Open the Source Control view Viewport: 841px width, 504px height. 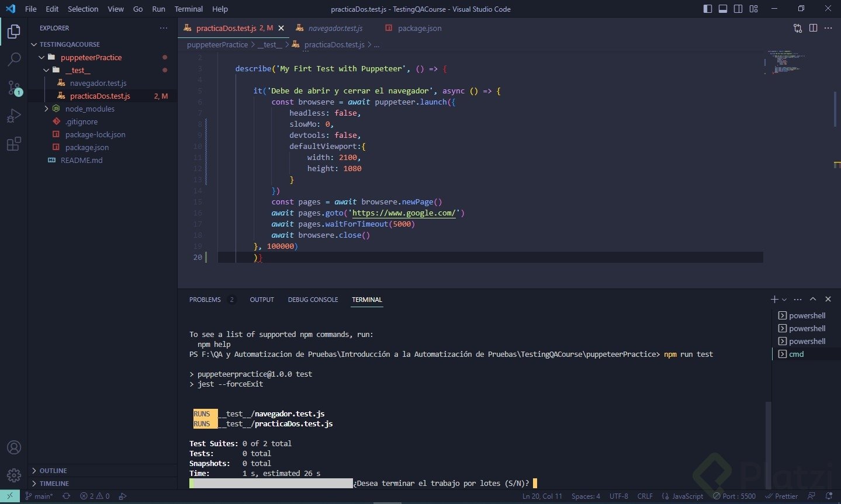pos(14,86)
